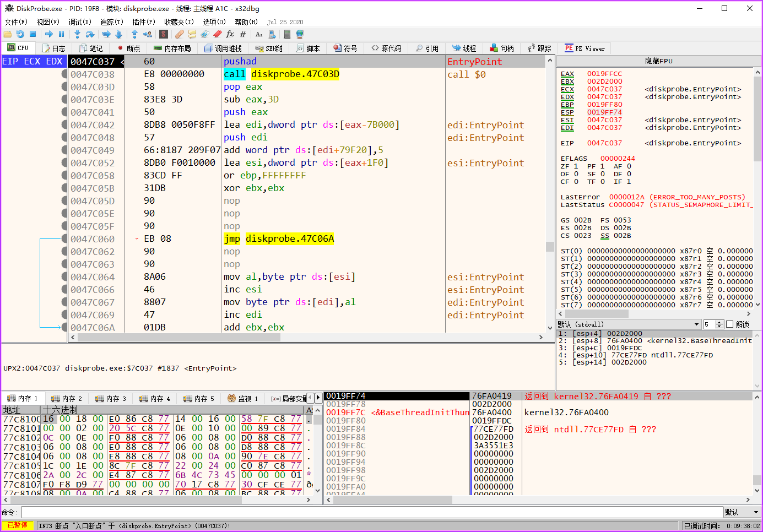Enable the 解锁 checkbox
The width and height of the screenshot is (763, 532).
point(730,324)
